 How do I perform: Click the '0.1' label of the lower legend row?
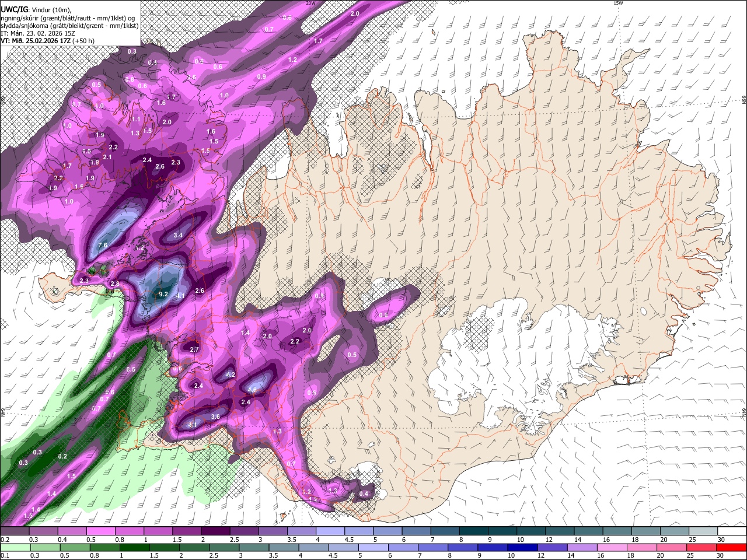coord(5,555)
